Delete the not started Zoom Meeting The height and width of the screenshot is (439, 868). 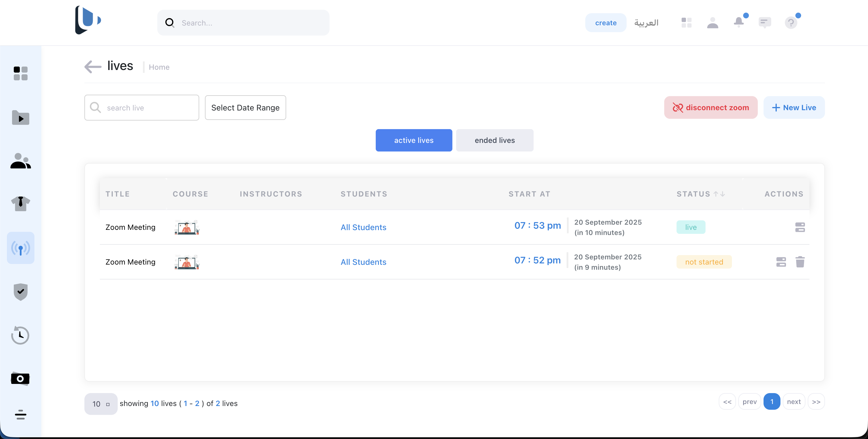[x=800, y=262]
